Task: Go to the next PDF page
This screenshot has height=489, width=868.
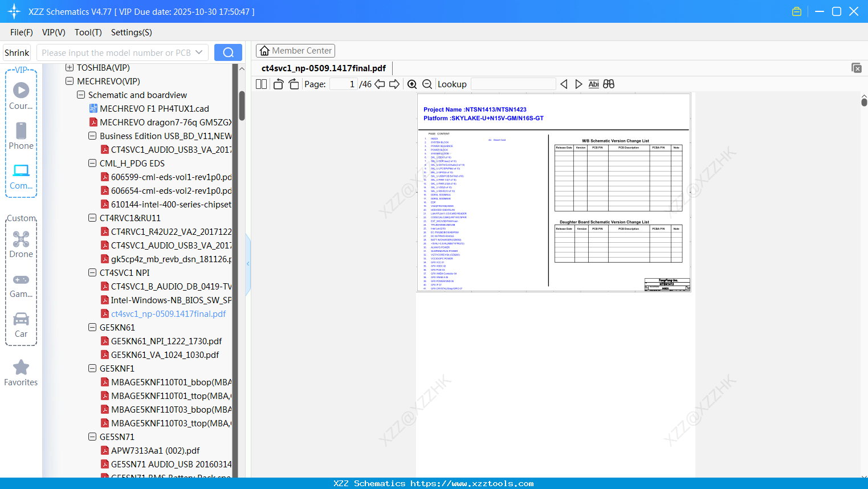Action: [x=394, y=84]
